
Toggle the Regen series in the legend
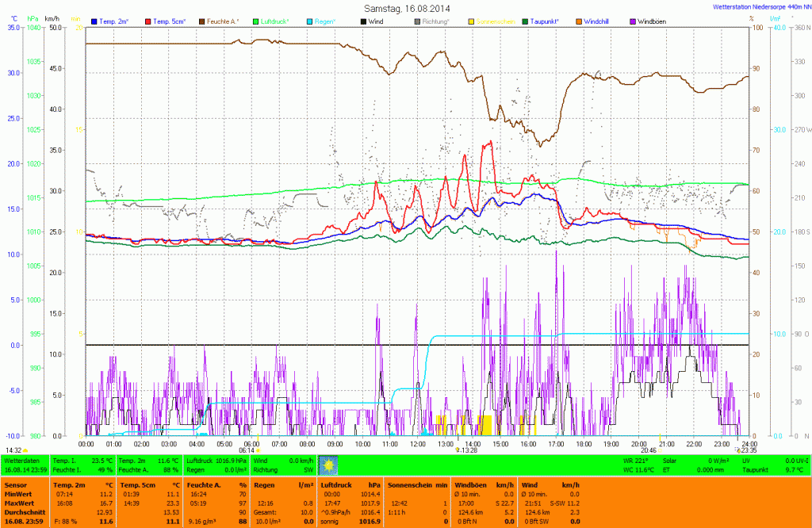325,20
